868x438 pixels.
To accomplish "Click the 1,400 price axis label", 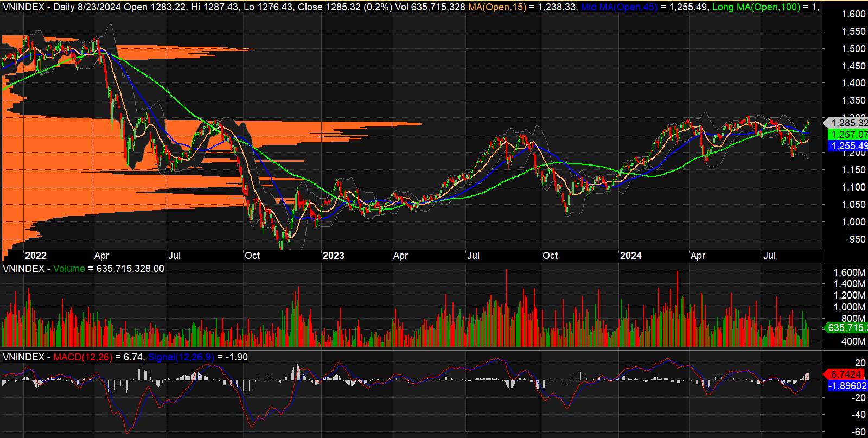I will [x=853, y=83].
